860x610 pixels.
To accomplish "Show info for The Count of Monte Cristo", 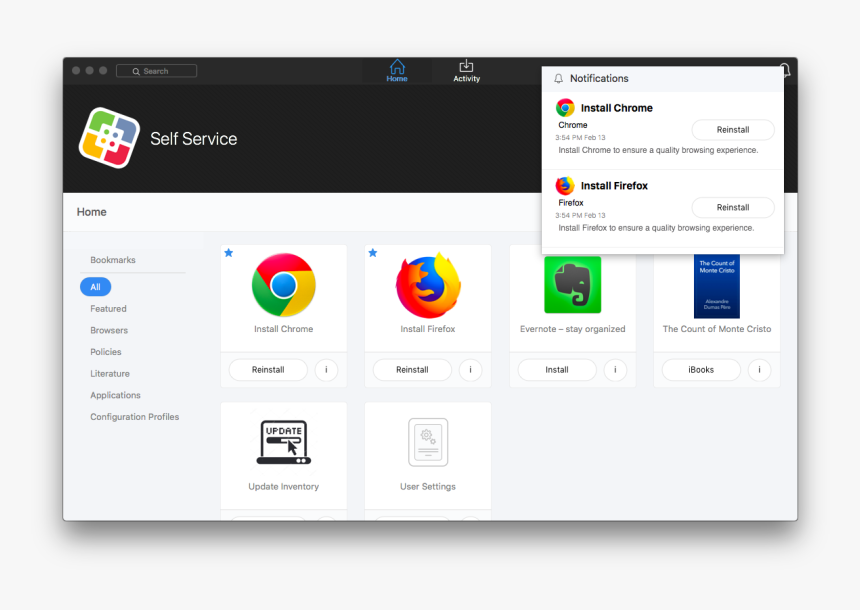I will pos(759,369).
